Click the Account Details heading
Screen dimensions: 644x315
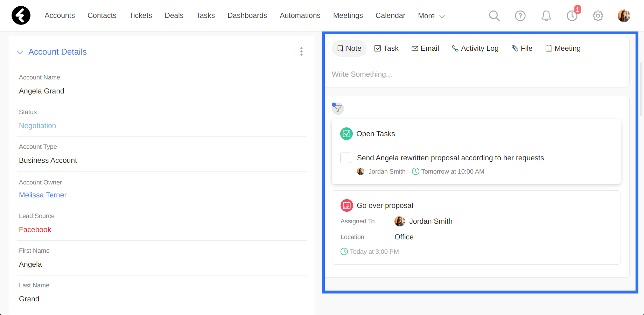[x=57, y=52]
